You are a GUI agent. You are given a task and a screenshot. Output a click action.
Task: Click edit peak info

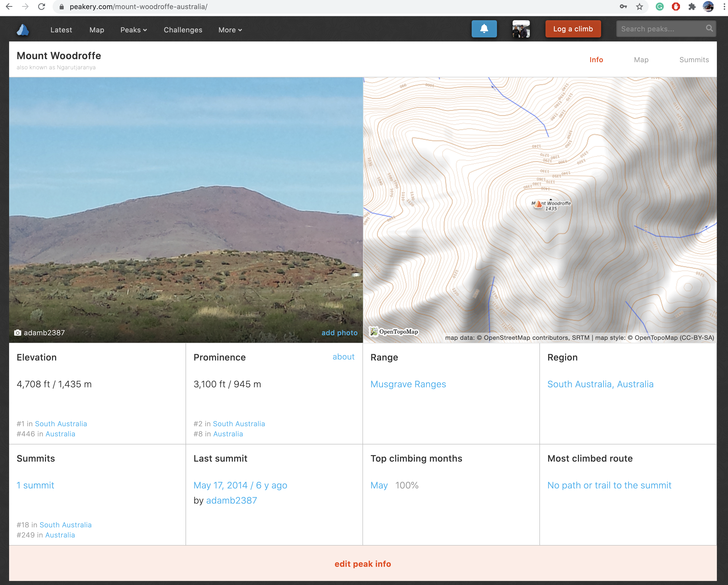363,564
